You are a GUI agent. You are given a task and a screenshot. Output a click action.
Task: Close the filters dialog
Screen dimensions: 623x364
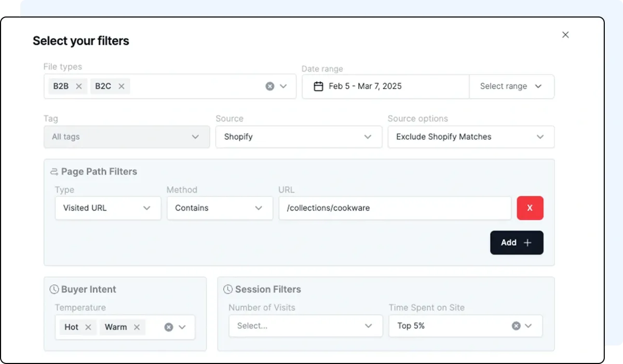[565, 35]
